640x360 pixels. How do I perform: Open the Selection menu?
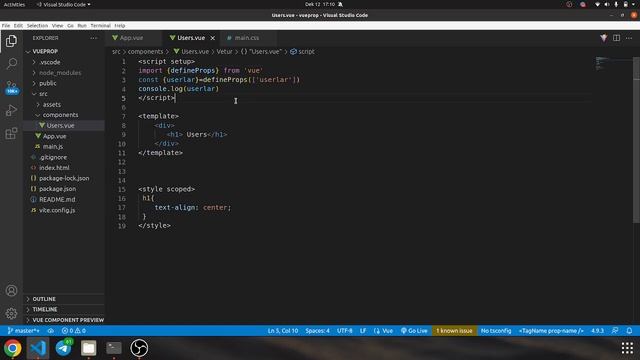[x=37, y=25]
